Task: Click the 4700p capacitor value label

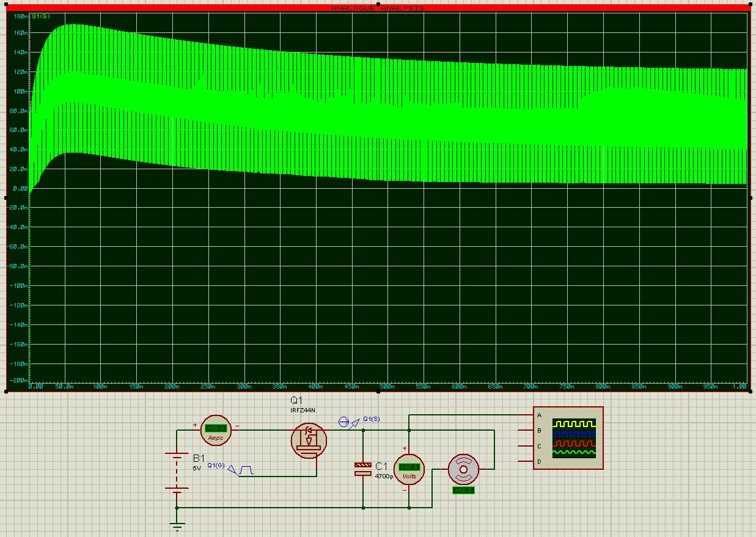Action: [x=384, y=475]
